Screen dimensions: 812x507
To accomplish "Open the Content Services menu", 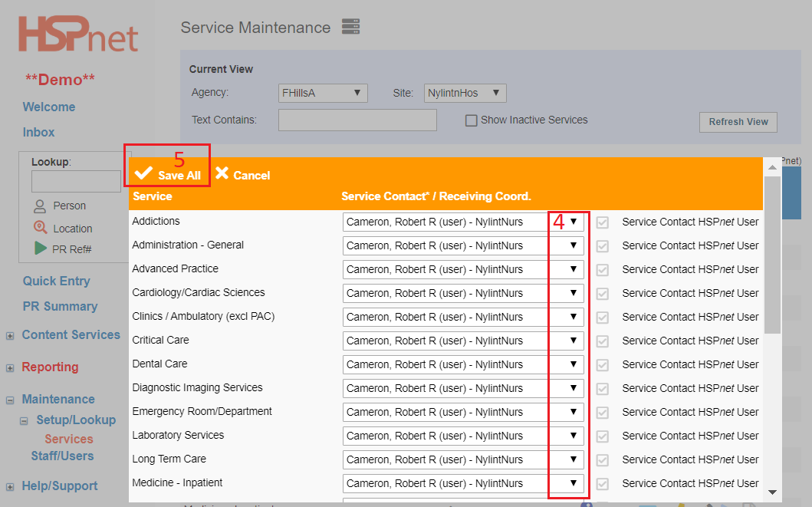I will point(71,335).
